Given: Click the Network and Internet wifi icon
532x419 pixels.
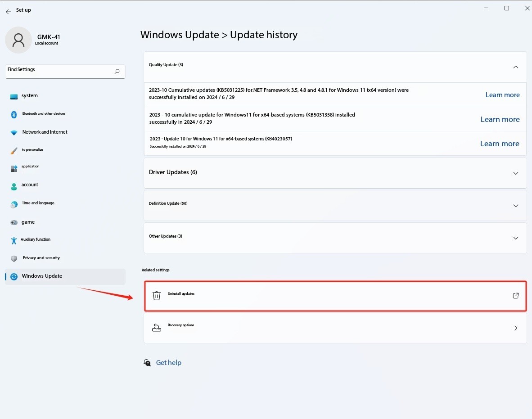Looking at the screenshot, I should [x=14, y=133].
